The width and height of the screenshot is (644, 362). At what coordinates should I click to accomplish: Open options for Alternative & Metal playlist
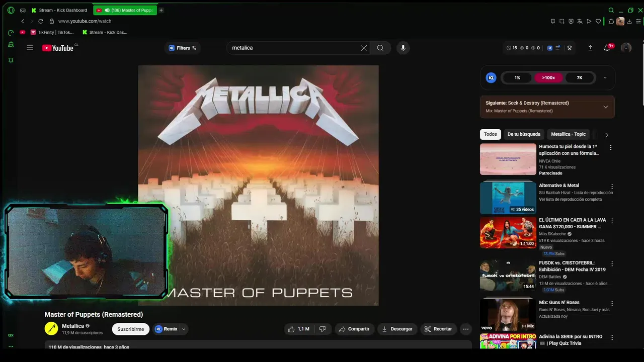point(612,186)
